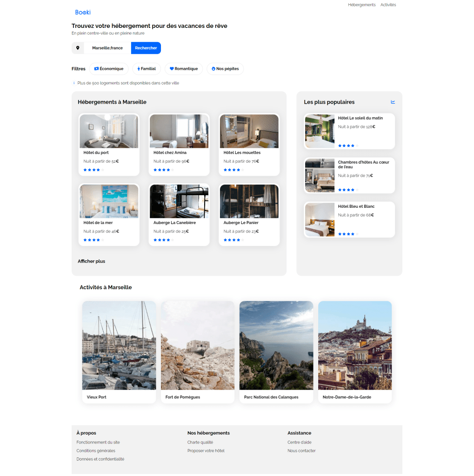
Task: Toggle the Romantique filter
Action: [184, 69]
